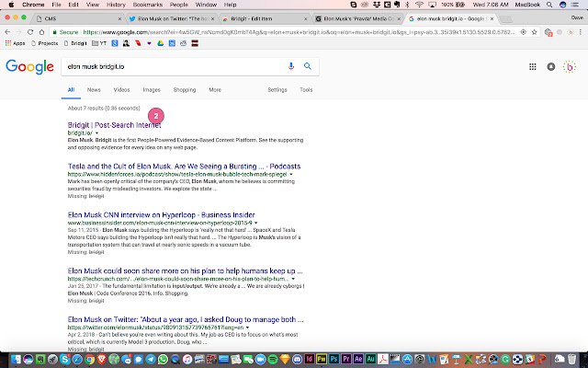Open the App Store in the dock
588x368 pixels.
[x=407, y=360]
